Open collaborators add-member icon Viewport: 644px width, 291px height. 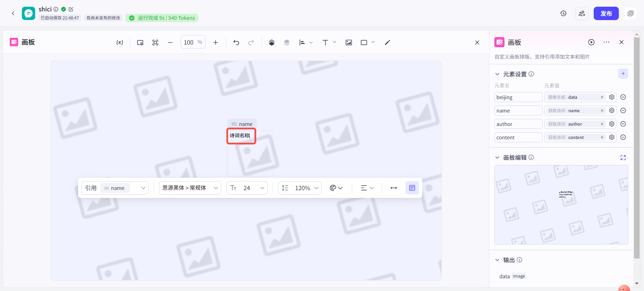click(582, 13)
